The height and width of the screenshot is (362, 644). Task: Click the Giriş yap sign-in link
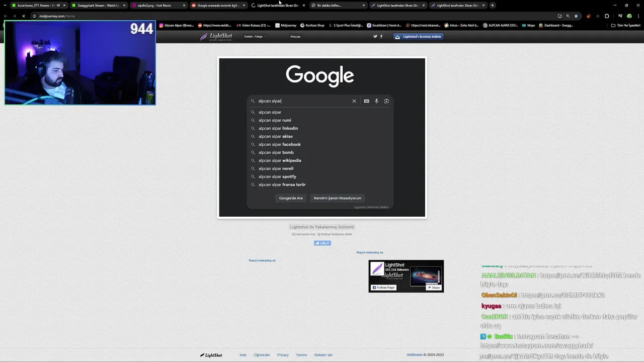tap(295, 37)
